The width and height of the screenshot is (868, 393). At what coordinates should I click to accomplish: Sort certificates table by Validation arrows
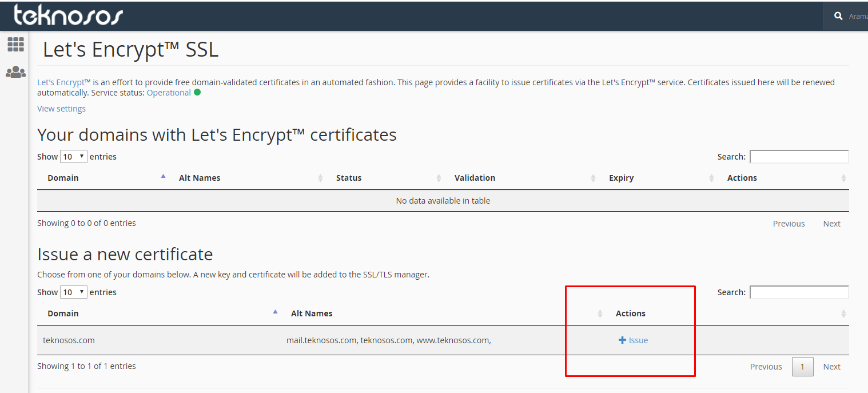593,178
